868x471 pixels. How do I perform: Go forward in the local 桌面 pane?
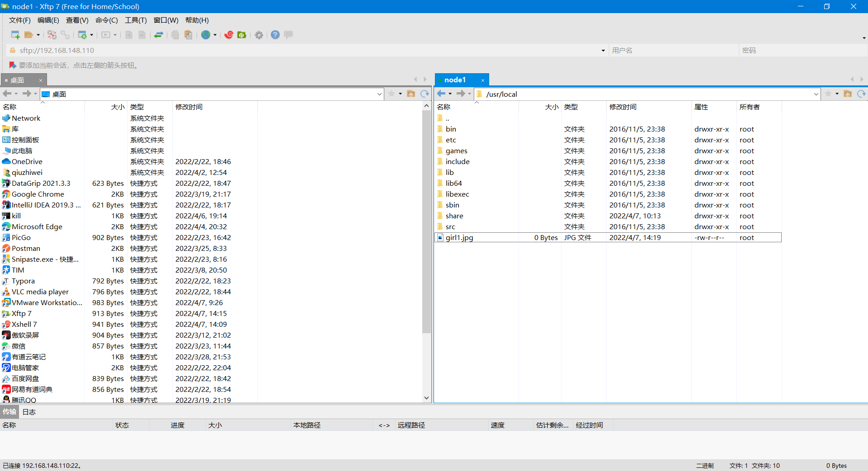pos(27,94)
